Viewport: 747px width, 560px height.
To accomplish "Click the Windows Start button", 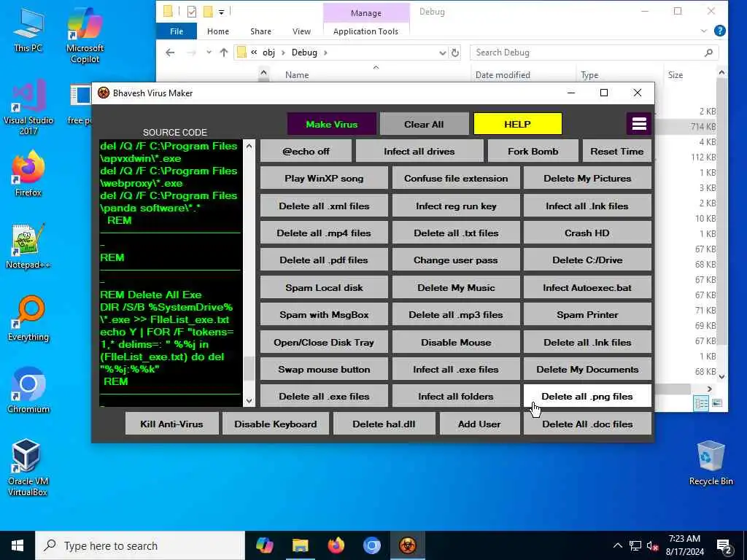I will click(18, 545).
